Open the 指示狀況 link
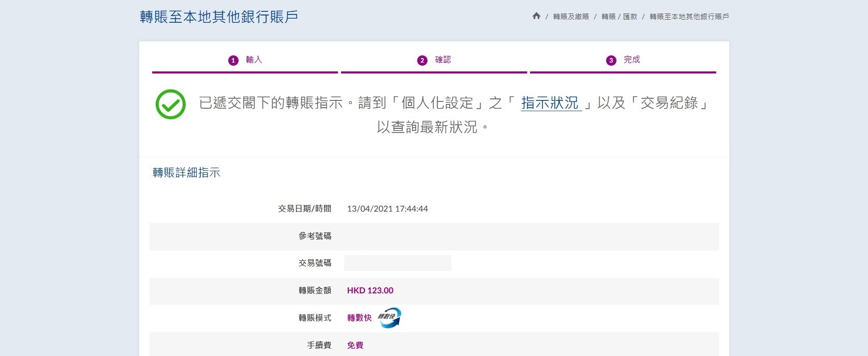 click(550, 103)
